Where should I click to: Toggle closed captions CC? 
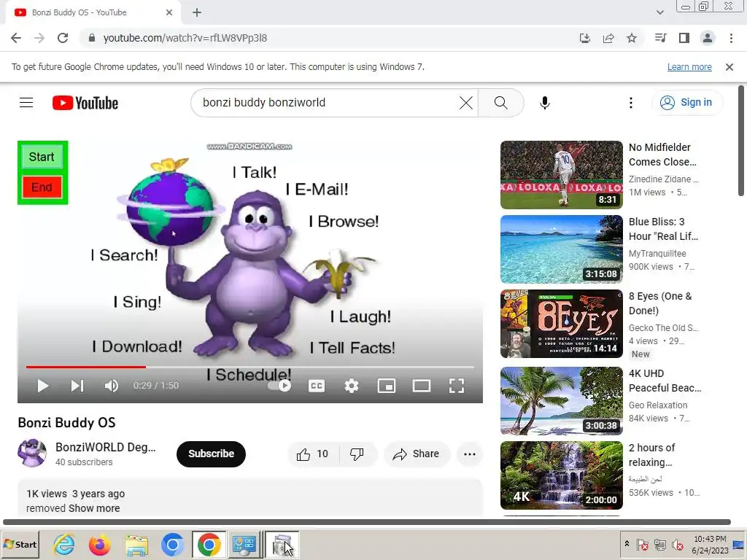[x=317, y=386]
